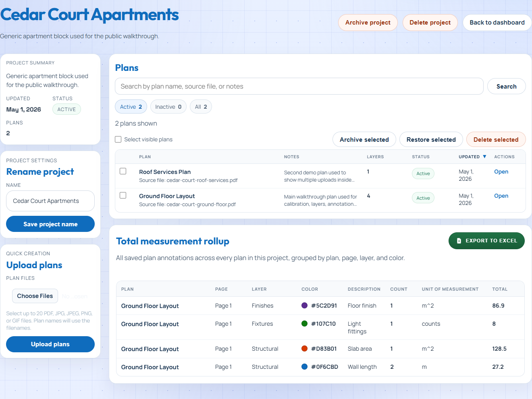This screenshot has width=532, height=399.
Task: Click the ACTIVE badge in Project Summary
Action: (x=66, y=109)
